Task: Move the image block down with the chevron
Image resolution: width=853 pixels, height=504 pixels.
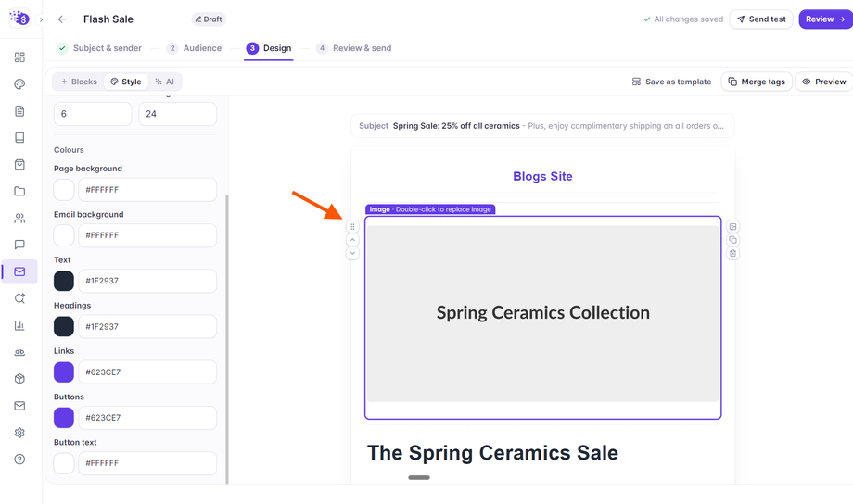Action: pos(352,253)
